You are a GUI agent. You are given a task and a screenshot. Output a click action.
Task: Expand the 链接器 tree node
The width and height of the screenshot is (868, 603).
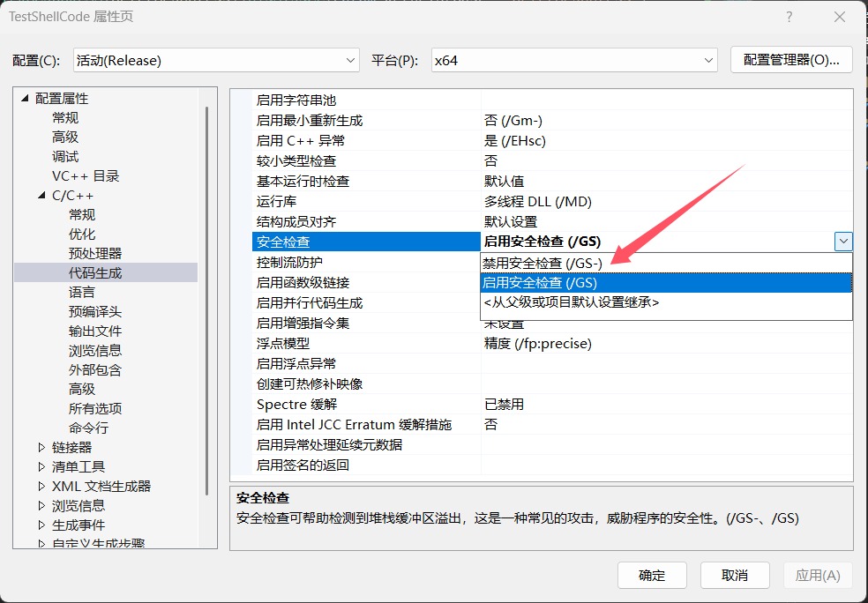41,448
